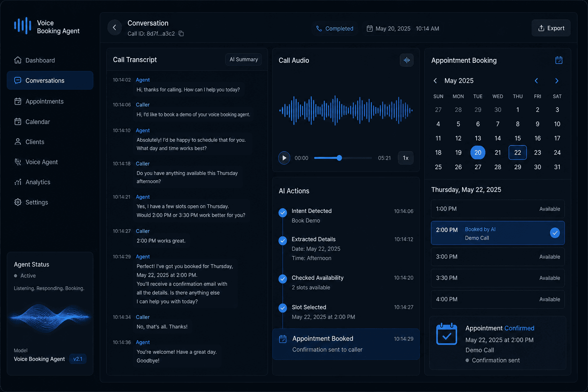Image resolution: width=588 pixels, height=392 pixels.
Task: Click the Voice Booking Agent waveform logo
Action: point(23,26)
